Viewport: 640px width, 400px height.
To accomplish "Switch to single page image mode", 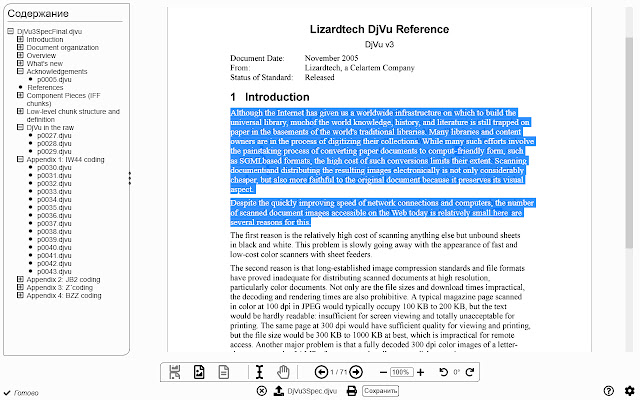I will click(199, 372).
